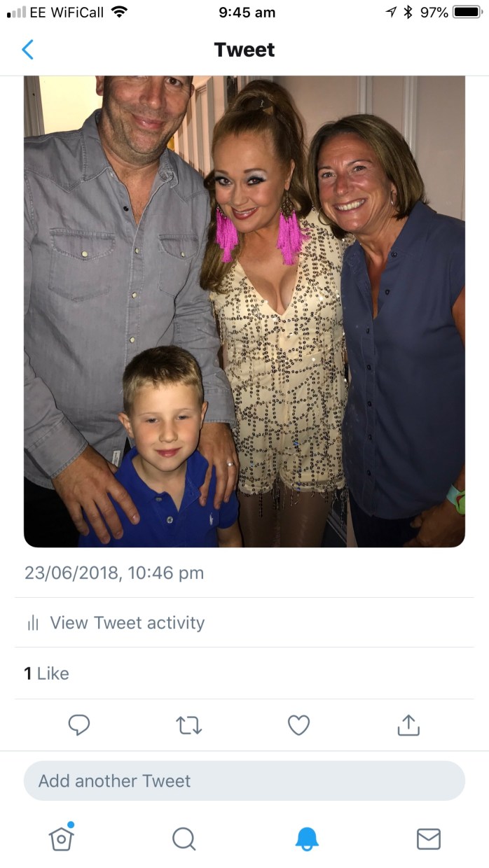
Task: Like the tweet with the heart icon
Action: pos(299,725)
